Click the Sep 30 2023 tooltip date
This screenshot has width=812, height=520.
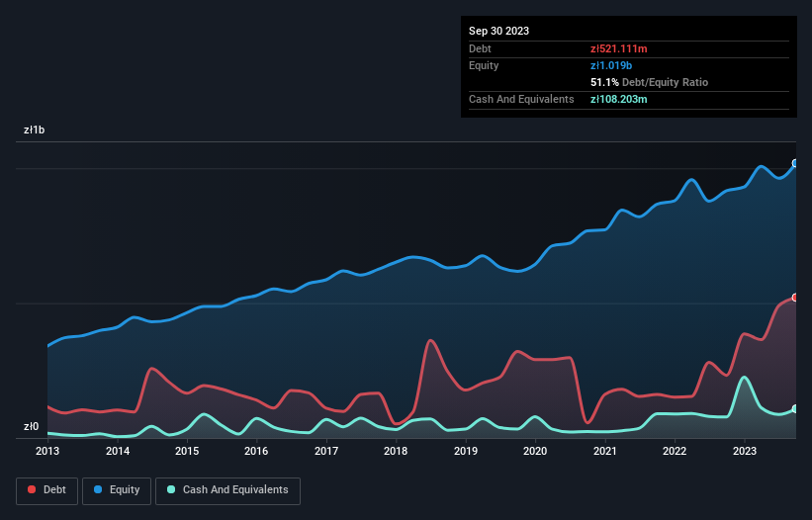(x=498, y=31)
